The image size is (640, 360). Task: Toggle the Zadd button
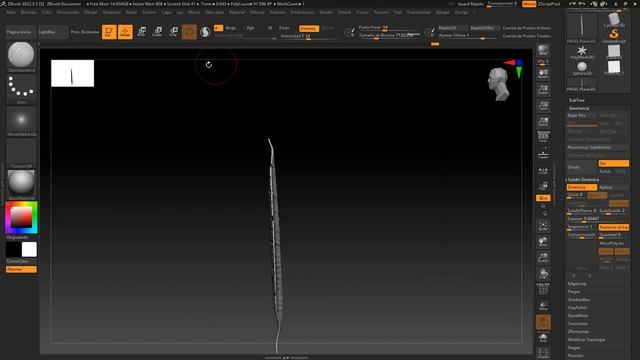click(284, 28)
